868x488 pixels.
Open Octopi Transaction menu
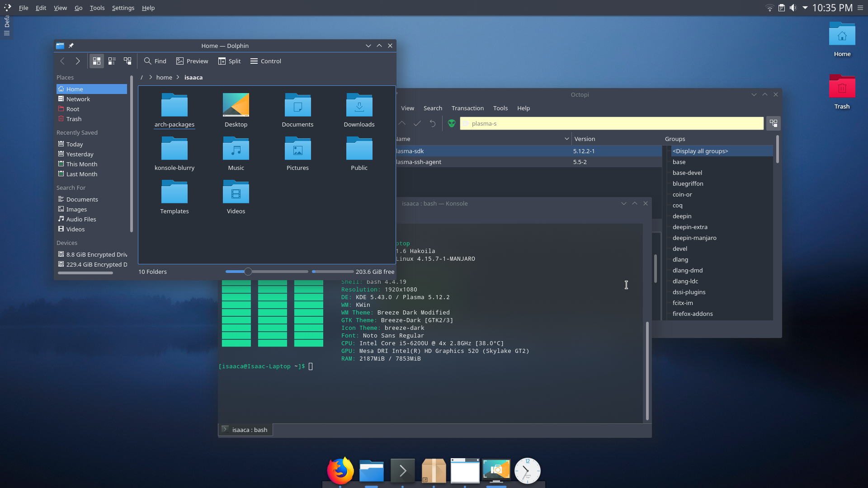pos(467,108)
